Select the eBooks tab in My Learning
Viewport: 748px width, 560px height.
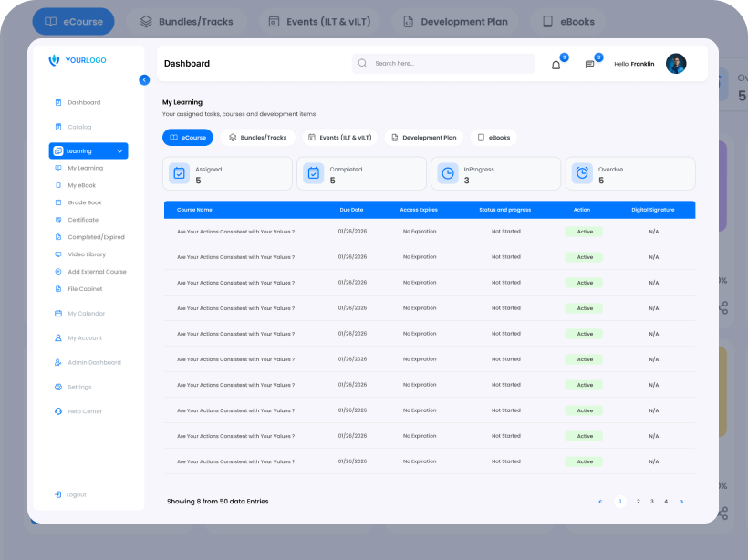click(x=493, y=138)
